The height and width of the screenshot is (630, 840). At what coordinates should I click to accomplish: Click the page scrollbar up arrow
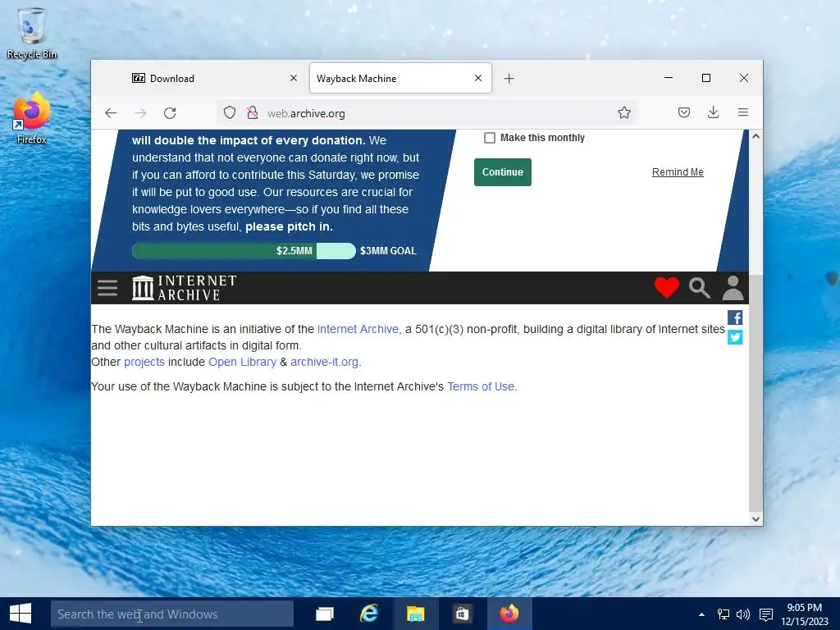[756, 136]
